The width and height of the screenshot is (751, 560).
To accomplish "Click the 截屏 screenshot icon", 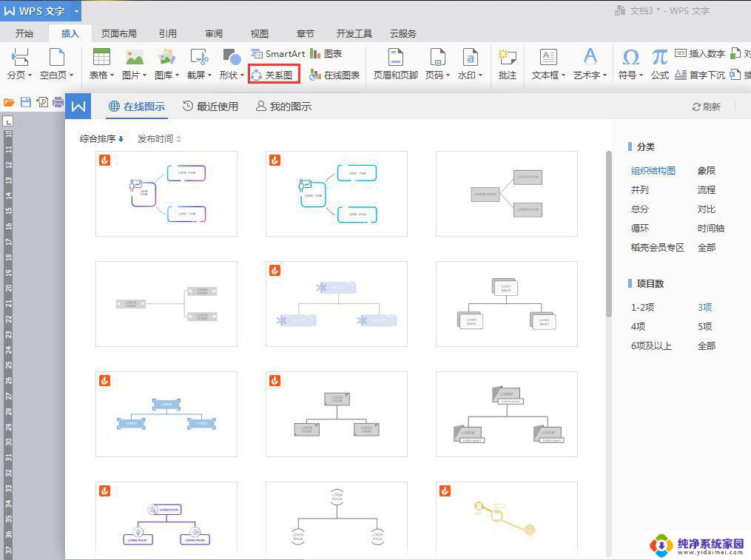I will pos(199,58).
